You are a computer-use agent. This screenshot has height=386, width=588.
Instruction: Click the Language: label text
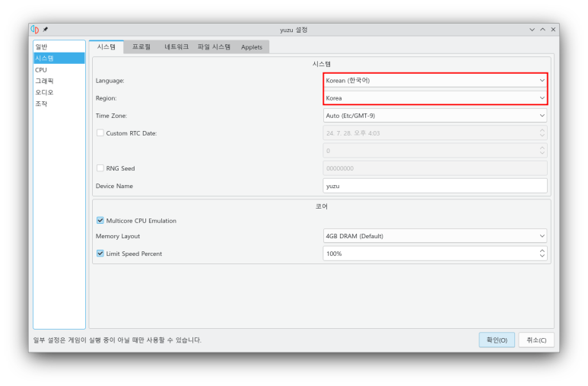click(110, 81)
